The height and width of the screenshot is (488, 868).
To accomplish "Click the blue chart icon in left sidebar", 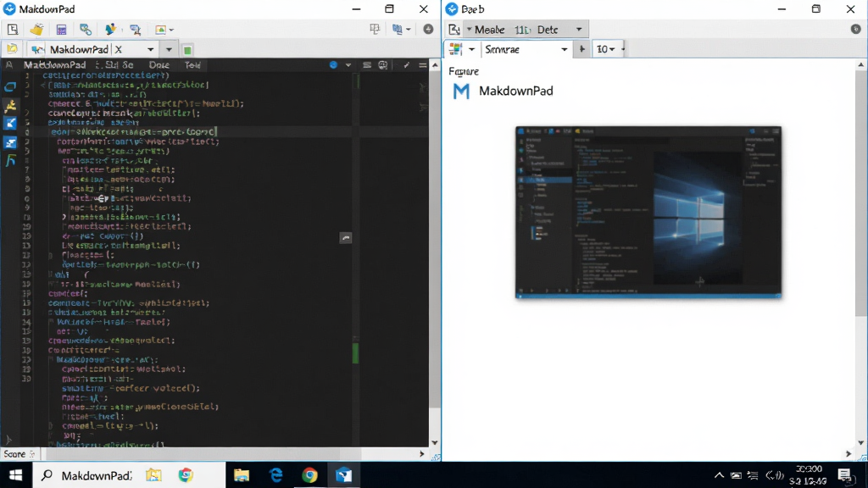I will [10, 142].
